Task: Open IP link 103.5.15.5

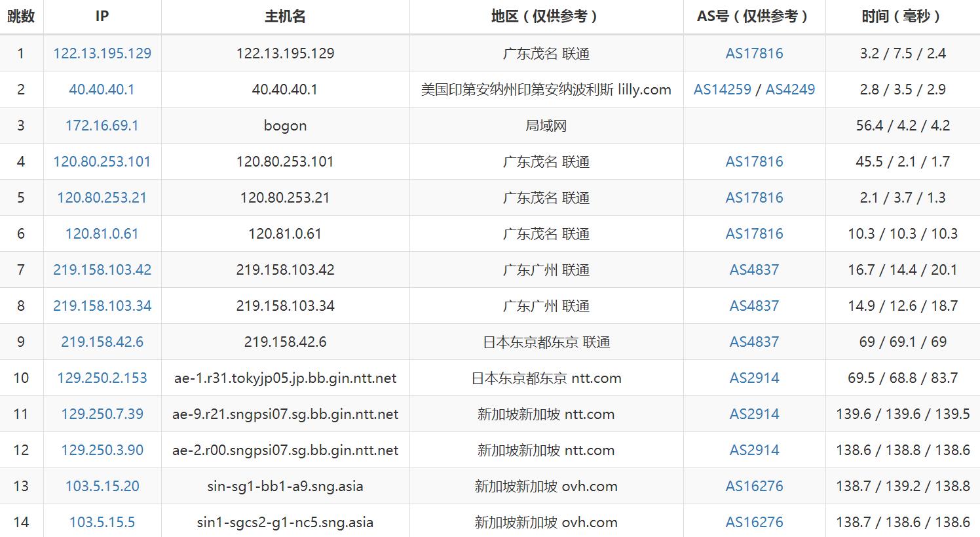Action: pos(102,522)
